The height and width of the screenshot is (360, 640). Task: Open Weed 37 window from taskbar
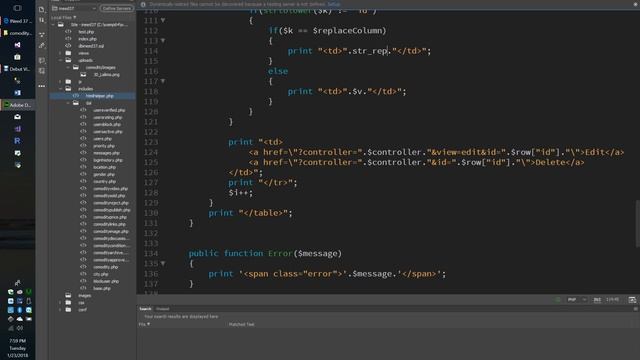(x=17, y=21)
